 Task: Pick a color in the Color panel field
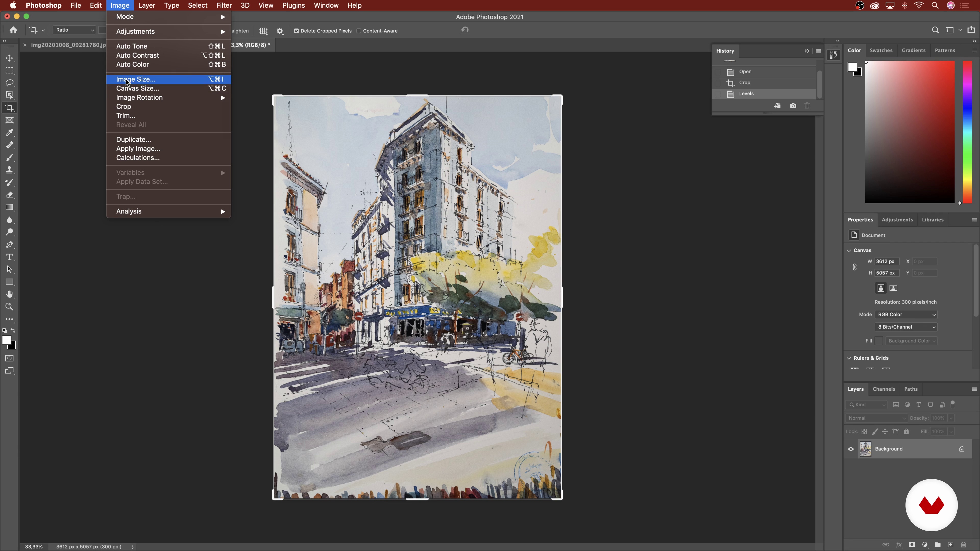point(910,132)
